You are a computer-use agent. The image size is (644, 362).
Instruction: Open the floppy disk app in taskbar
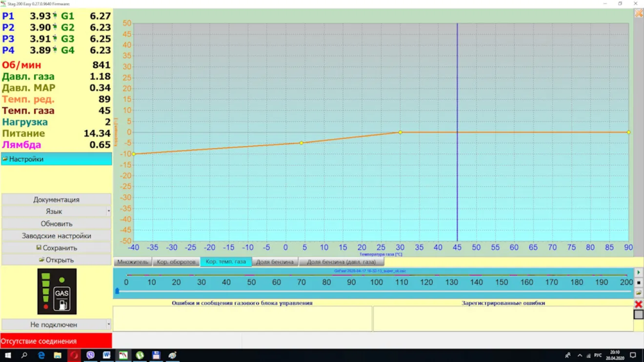[x=156, y=355]
